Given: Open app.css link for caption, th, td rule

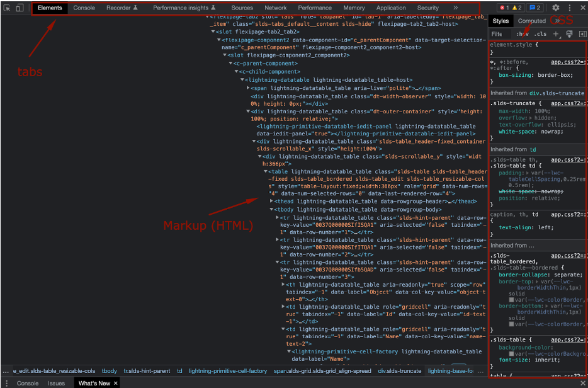Looking at the screenshot, I should click(568, 215).
